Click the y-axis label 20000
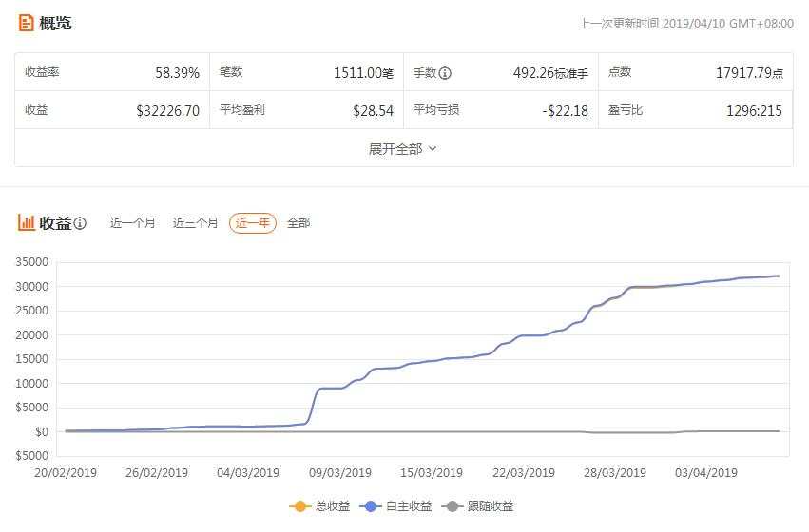 32,335
